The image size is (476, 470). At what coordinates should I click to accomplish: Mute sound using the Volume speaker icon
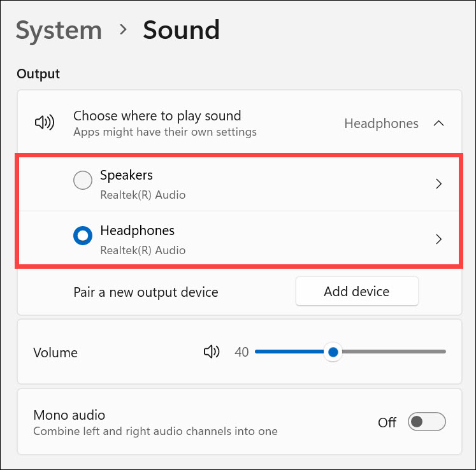tap(211, 352)
